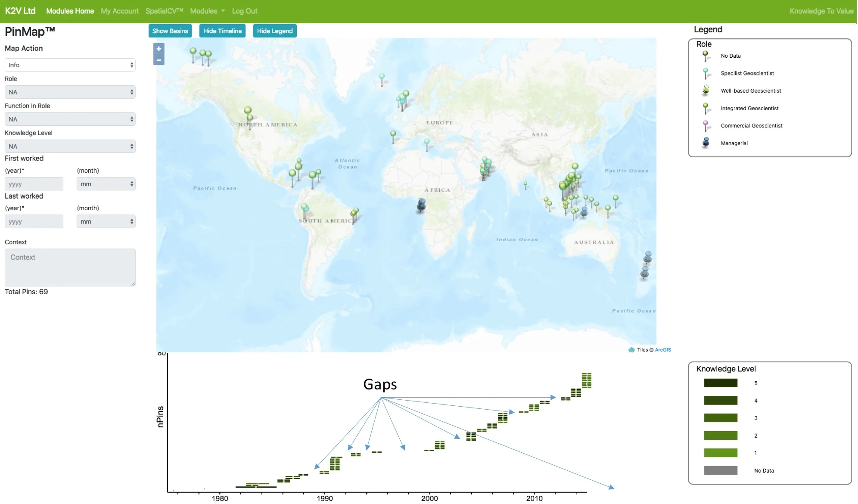858x504 pixels.
Task: Expand the Role dropdown
Action: 70,92
